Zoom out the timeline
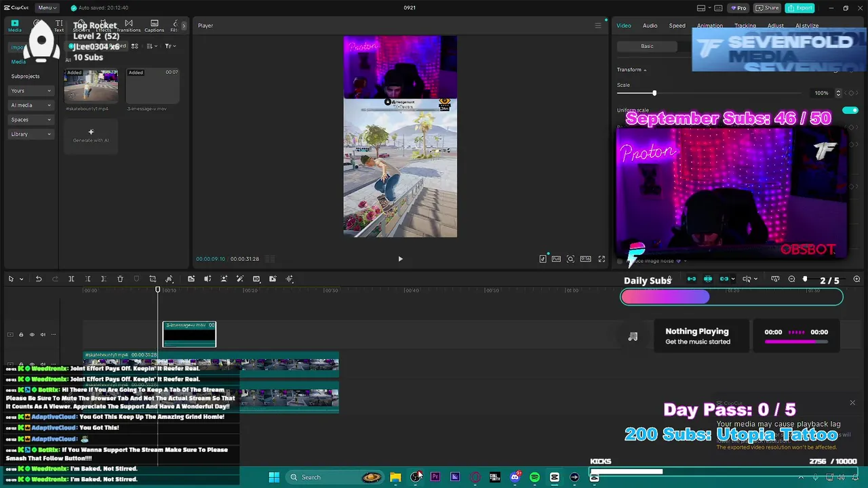 pyautogui.click(x=791, y=279)
